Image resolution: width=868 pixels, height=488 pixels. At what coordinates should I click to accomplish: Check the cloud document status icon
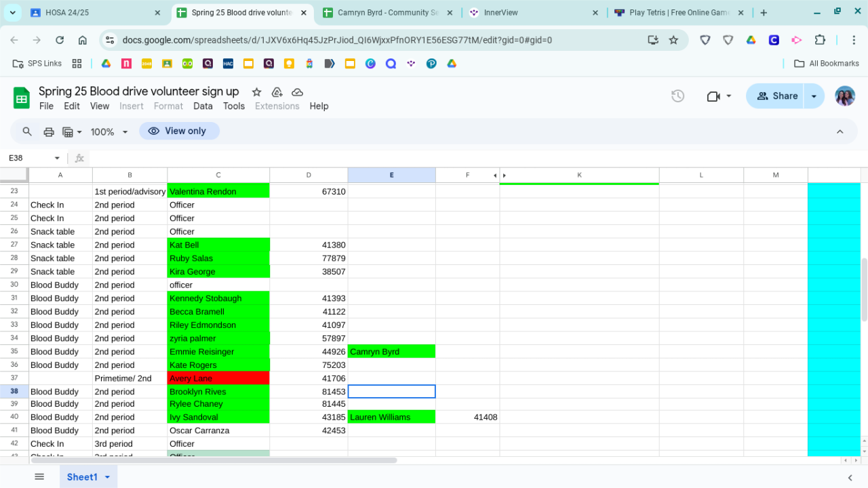click(297, 92)
